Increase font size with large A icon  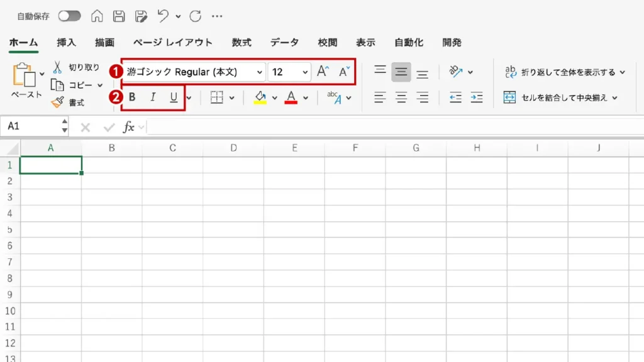tap(323, 72)
